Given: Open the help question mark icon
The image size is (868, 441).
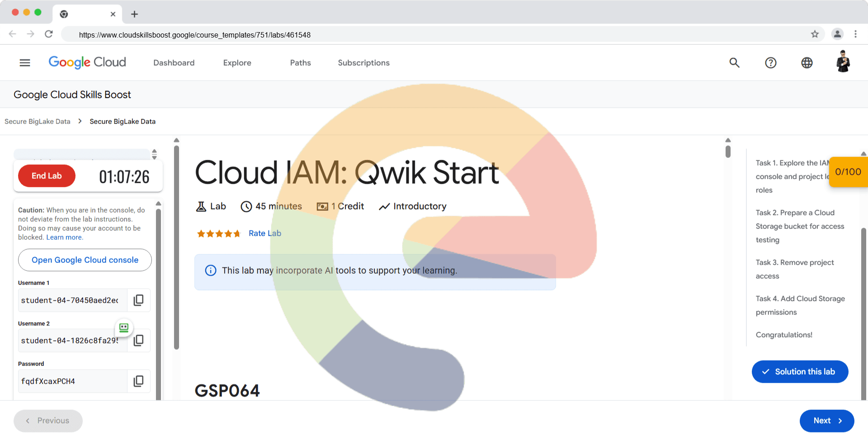Looking at the screenshot, I should click(x=770, y=63).
